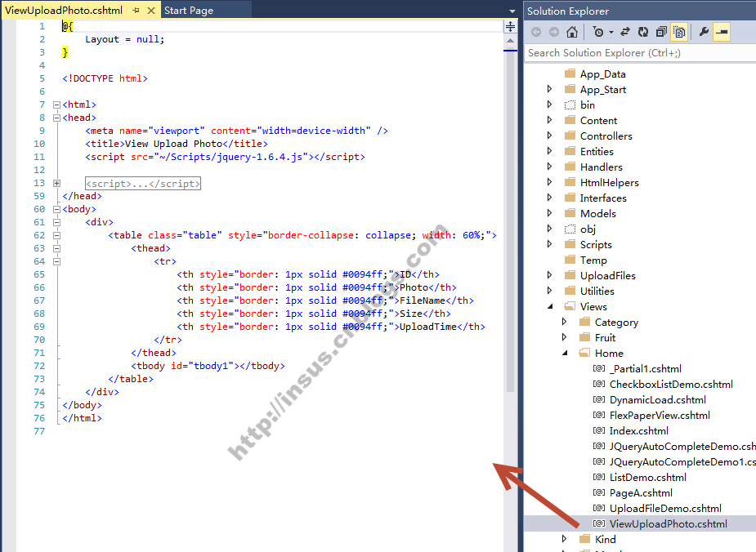756x552 pixels.
Task: Expand the Category folder under Views
Action: [x=564, y=321]
